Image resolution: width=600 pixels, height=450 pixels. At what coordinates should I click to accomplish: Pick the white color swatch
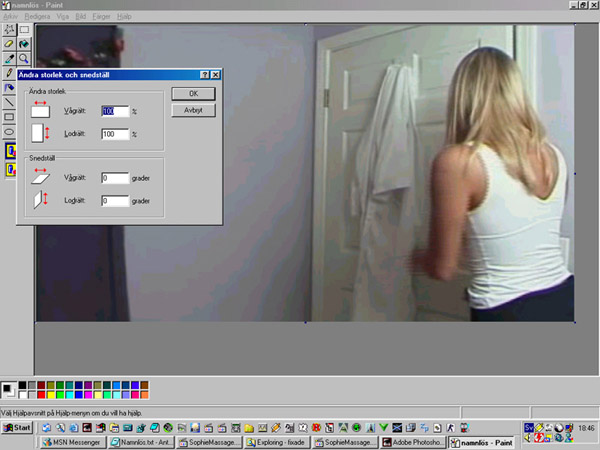click(x=23, y=395)
